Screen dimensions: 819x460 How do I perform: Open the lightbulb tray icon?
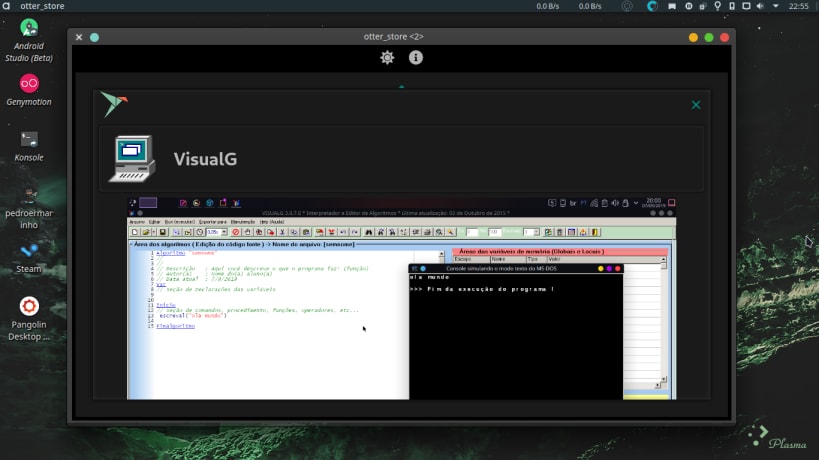point(718,6)
